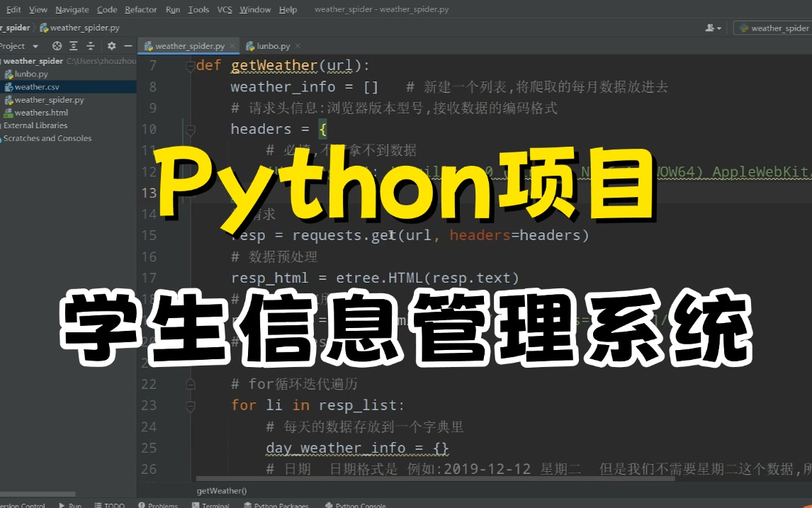812x508 pixels.
Task: Open the Project panel settings gear
Action: 111,45
